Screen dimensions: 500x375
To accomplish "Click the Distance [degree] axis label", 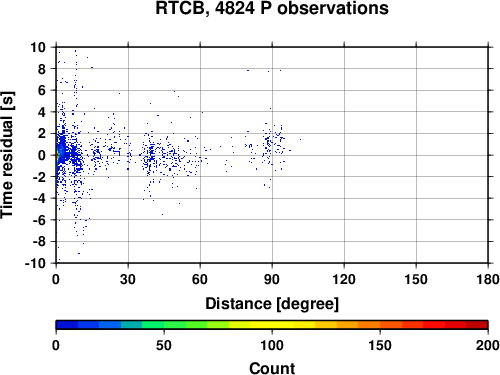I will [x=272, y=304].
